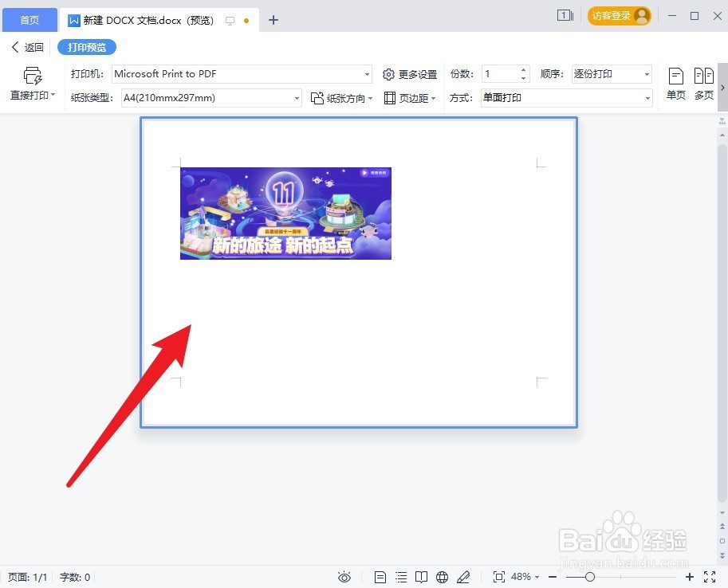Click the direct print printer icon
The height and width of the screenshot is (588, 728).
(33, 76)
